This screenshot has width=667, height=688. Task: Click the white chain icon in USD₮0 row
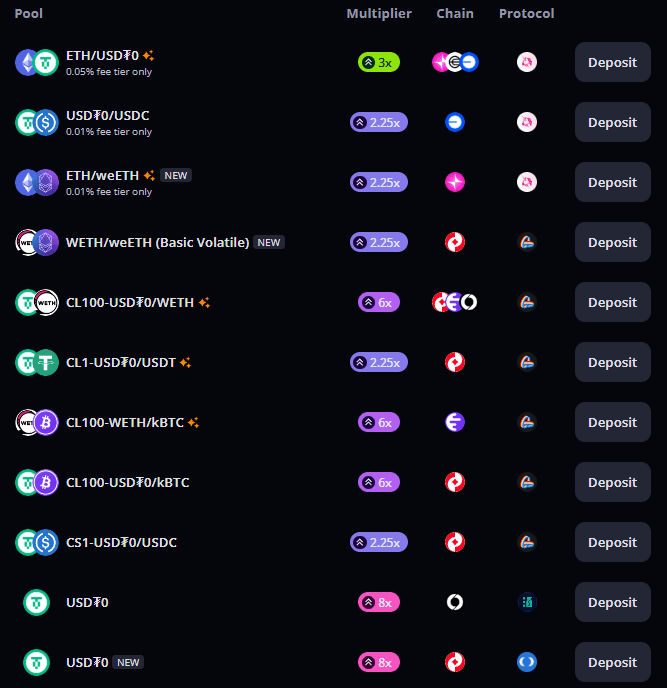pyautogui.click(x=455, y=602)
